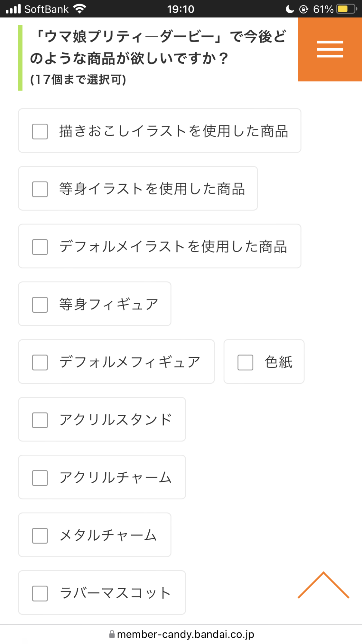Check the 描きおこしイラストを使用した商品 checkbox
362x644 pixels.
coord(40,131)
